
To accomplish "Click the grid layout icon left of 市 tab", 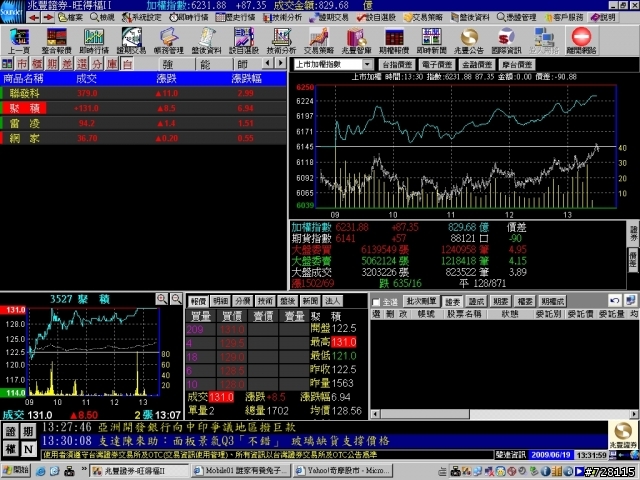I will tap(7, 64).
